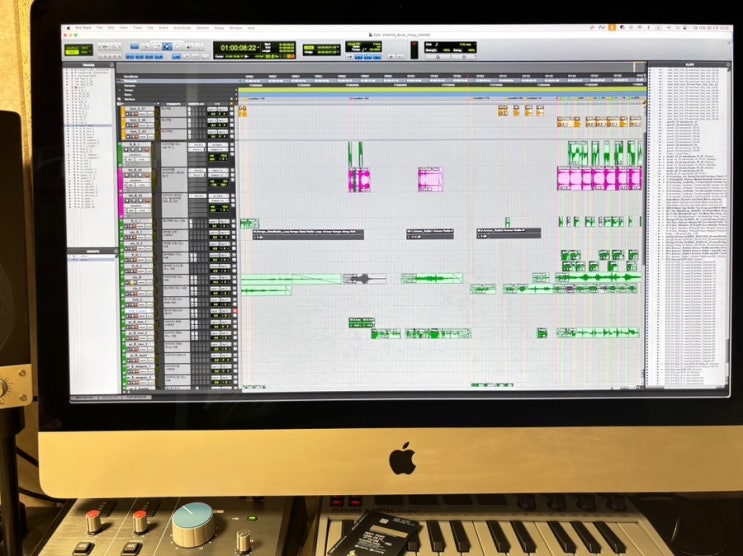743x556 pixels.
Task: Select the Samples ruler name
Action: (130, 86)
